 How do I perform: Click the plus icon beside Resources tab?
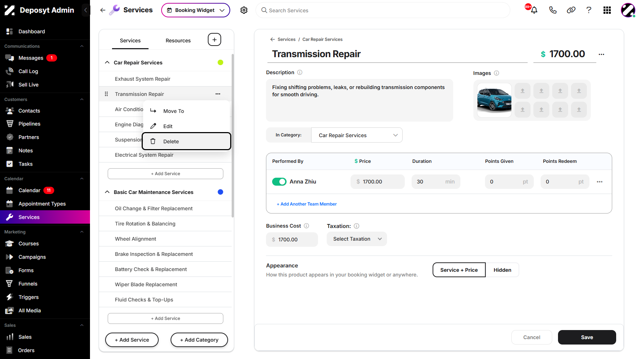[x=214, y=40]
